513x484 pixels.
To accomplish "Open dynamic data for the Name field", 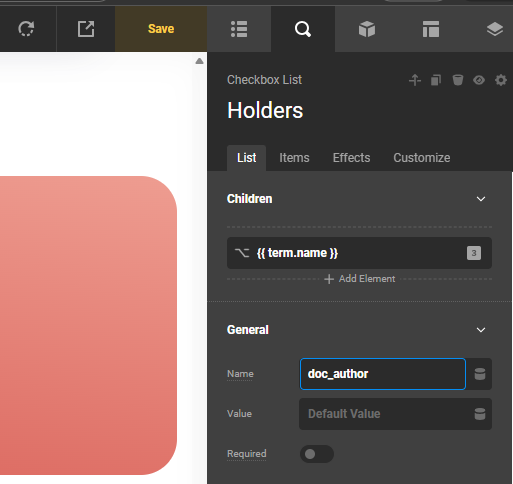I will pyautogui.click(x=480, y=374).
